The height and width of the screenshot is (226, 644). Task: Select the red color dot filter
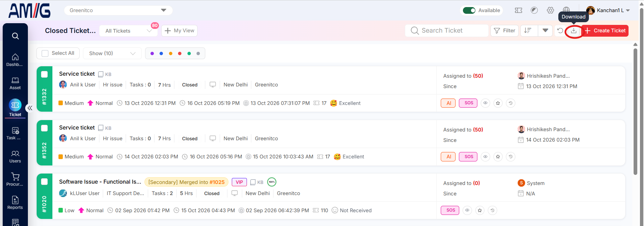[180, 53]
